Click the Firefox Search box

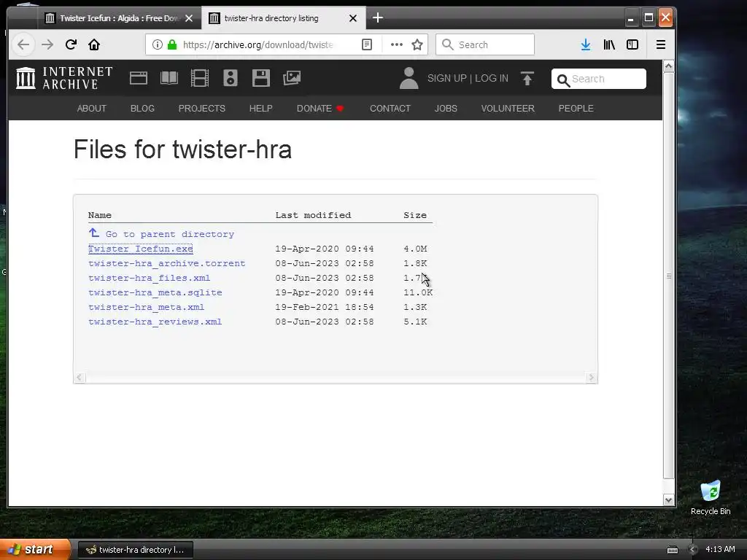485,44
